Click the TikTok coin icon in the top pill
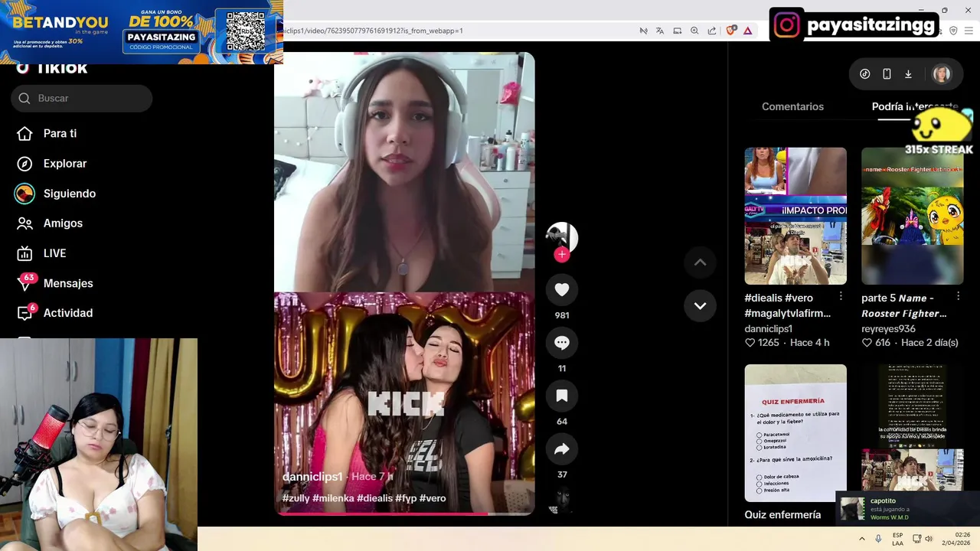 pyautogui.click(x=865, y=74)
